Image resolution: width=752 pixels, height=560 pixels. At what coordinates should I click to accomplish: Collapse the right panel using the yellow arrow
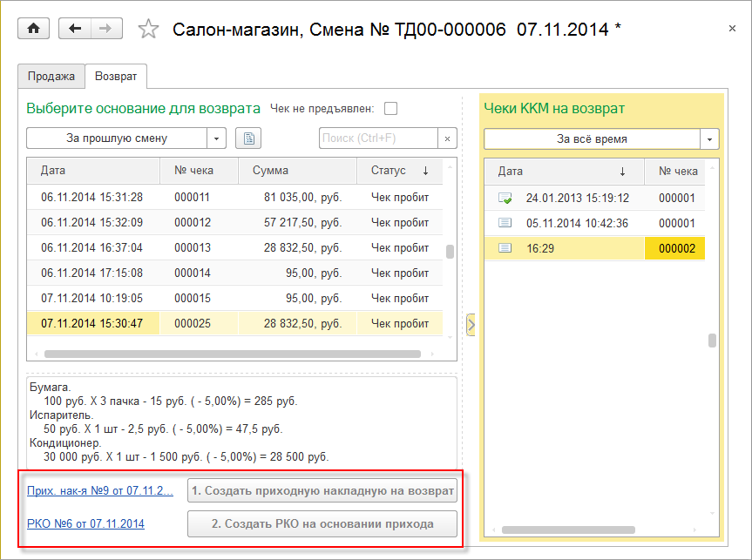click(471, 325)
